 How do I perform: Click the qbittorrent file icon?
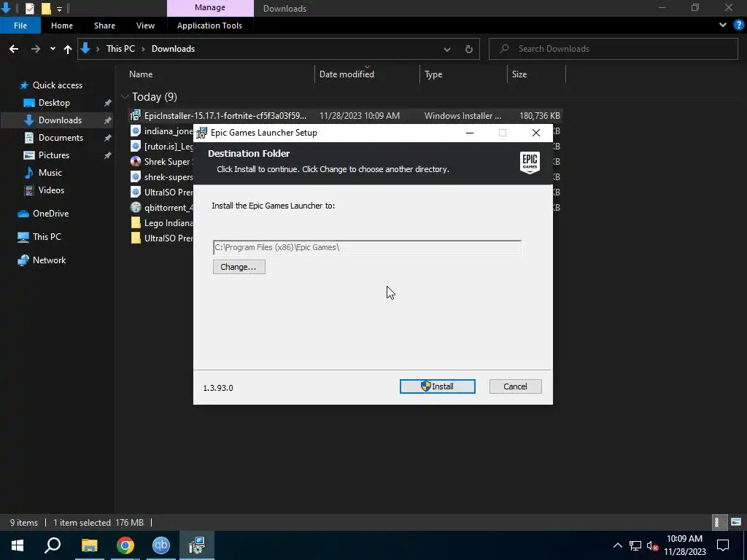pos(136,207)
